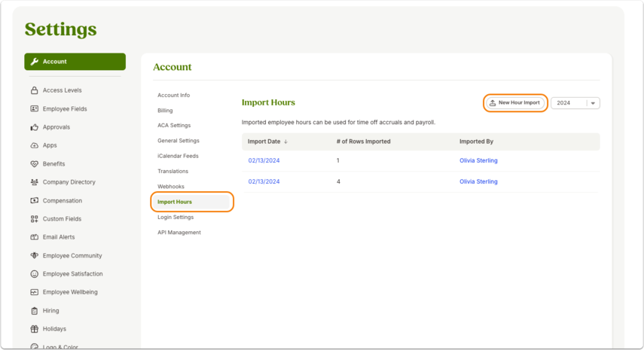Click the smiley icon beside Employee Satisfaction
The height and width of the screenshot is (350, 644).
(x=35, y=274)
